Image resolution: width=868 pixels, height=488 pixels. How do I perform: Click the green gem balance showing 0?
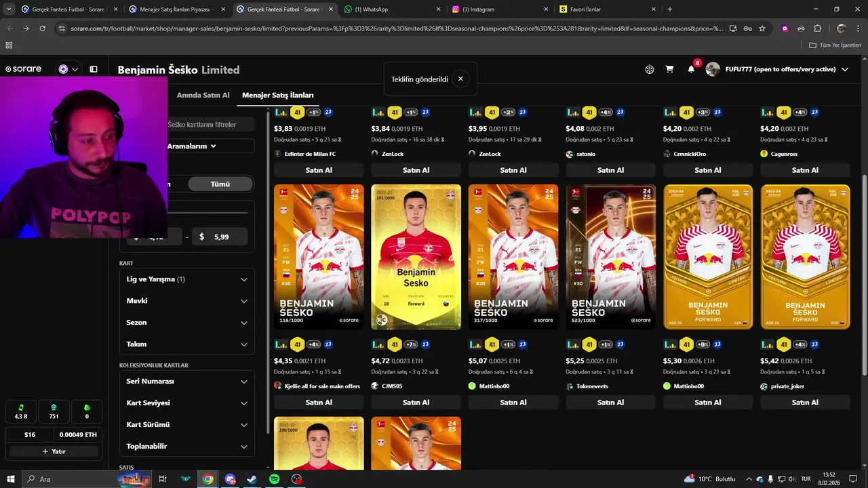click(87, 411)
